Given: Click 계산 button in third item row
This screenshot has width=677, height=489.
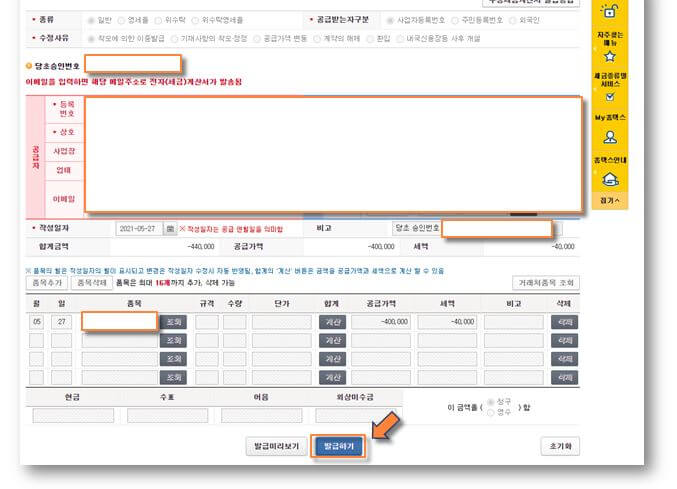Looking at the screenshot, I should (x=332, y=359).
